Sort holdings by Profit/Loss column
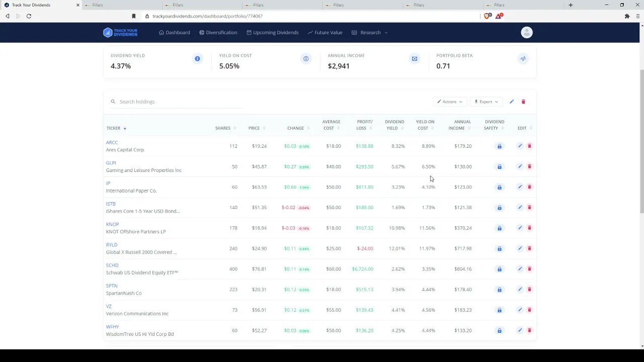This screenshot has height=362, width=644. point(365,125)
